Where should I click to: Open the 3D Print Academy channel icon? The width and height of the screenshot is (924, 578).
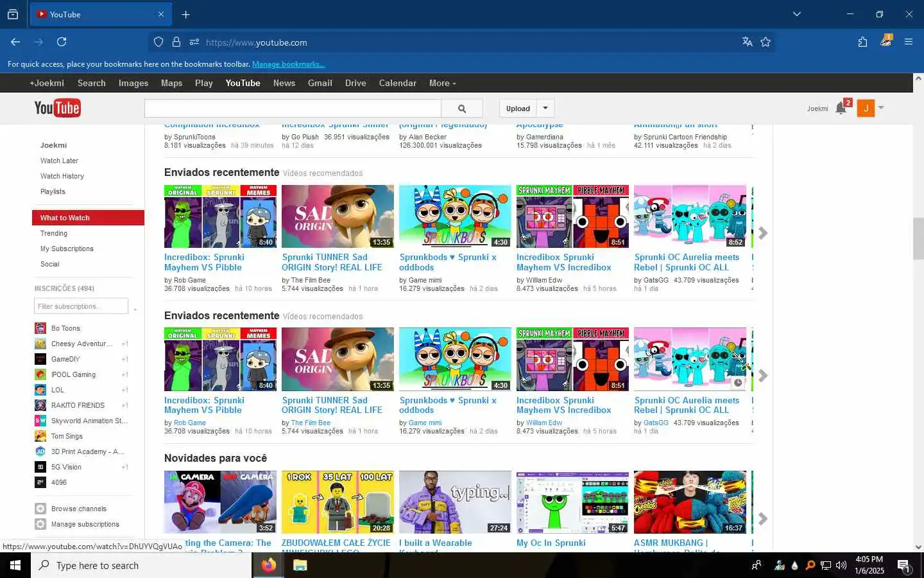click(x=40, y=451)
